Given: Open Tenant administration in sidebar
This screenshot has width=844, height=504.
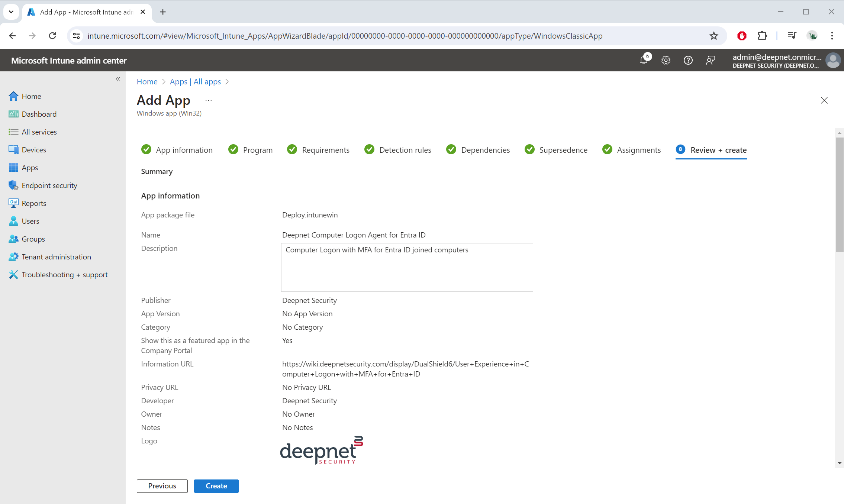Looking at the screenshot, I should pyautogui.click(x=56, y=256).
